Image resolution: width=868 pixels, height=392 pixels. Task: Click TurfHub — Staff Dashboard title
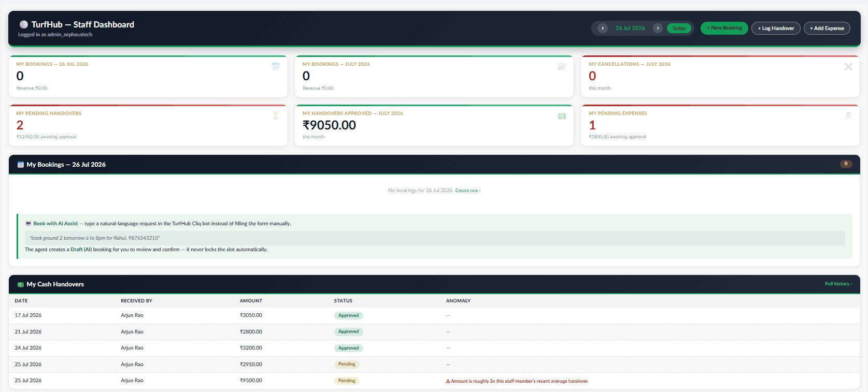point(82,24)
